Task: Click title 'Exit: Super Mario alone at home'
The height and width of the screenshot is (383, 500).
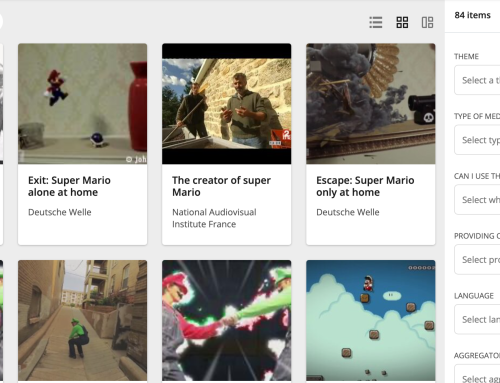Action: click(x=69, y=186)
